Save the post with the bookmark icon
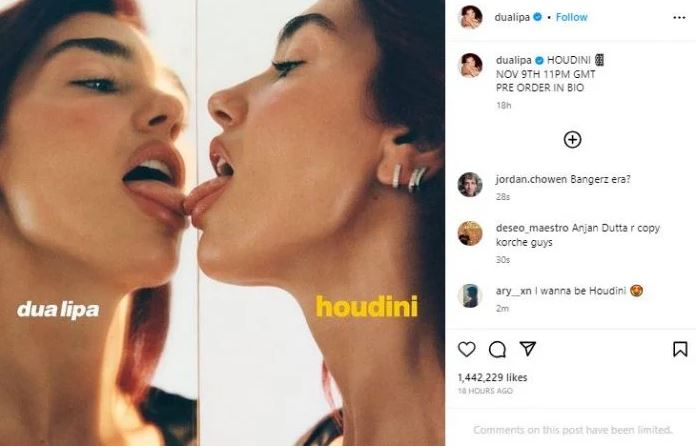700x447 pixels. pos(680,349)
